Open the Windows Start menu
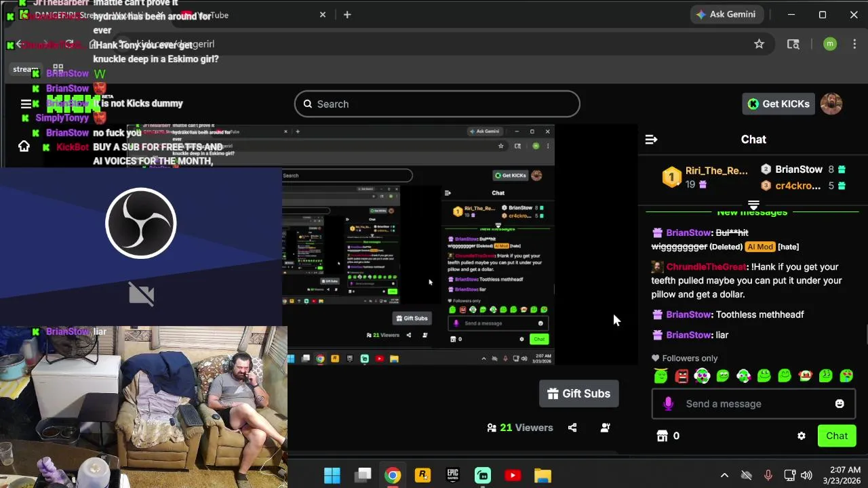The width and height of the screenshot is (868, 488). pos(332,475)
